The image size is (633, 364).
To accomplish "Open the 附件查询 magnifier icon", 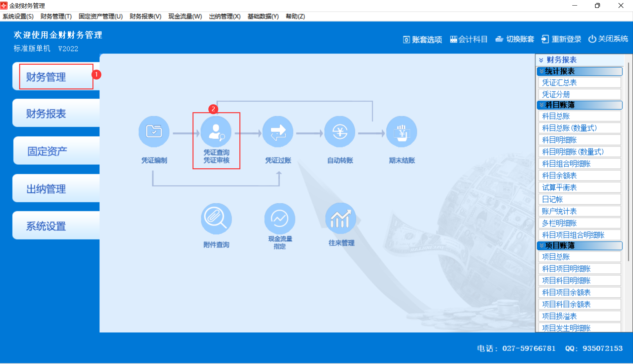I will [x=216, y=219].
